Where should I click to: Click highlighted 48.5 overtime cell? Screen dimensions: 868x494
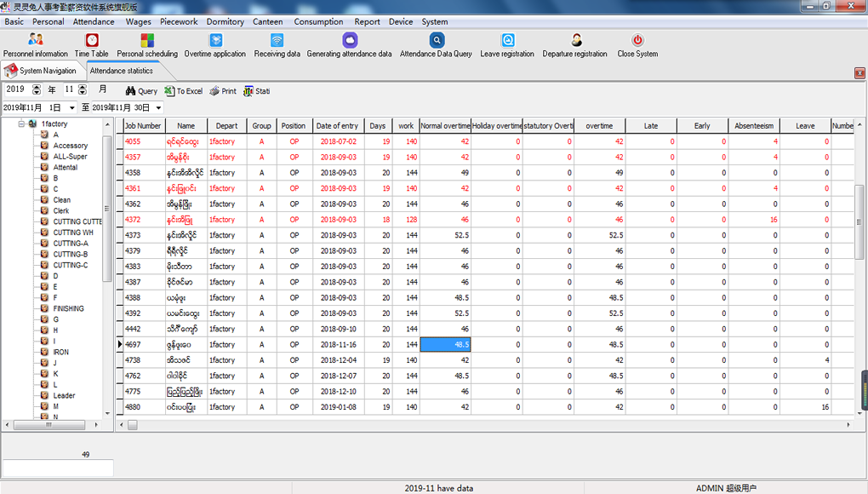pos(446,344)
